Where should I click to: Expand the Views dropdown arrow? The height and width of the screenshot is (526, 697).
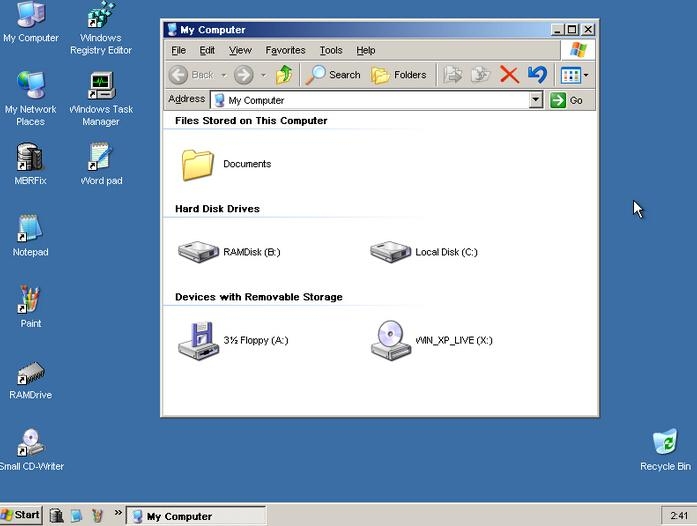586,75
